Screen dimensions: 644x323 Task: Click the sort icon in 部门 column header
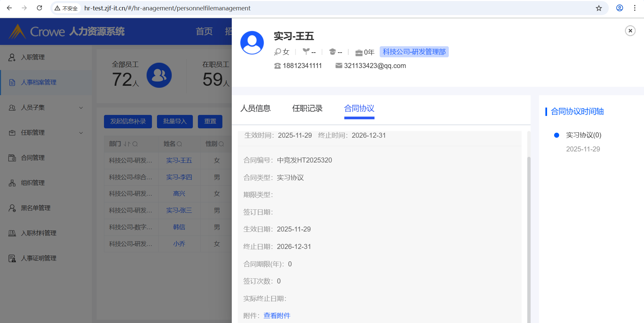tap(127, 144)
